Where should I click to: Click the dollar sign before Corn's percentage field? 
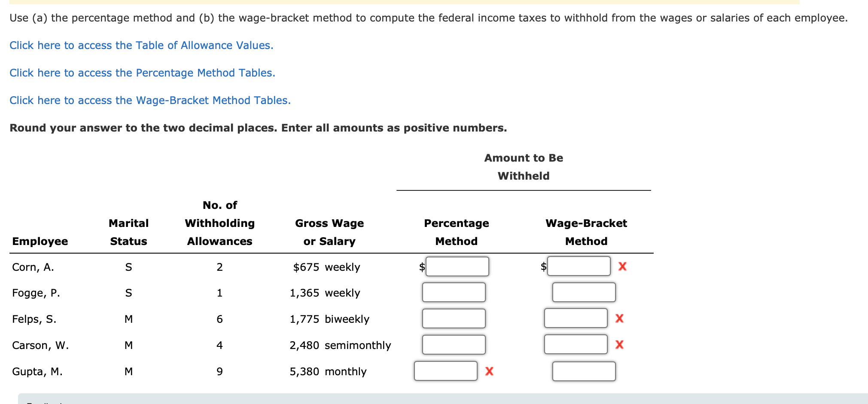coord(421,266)
